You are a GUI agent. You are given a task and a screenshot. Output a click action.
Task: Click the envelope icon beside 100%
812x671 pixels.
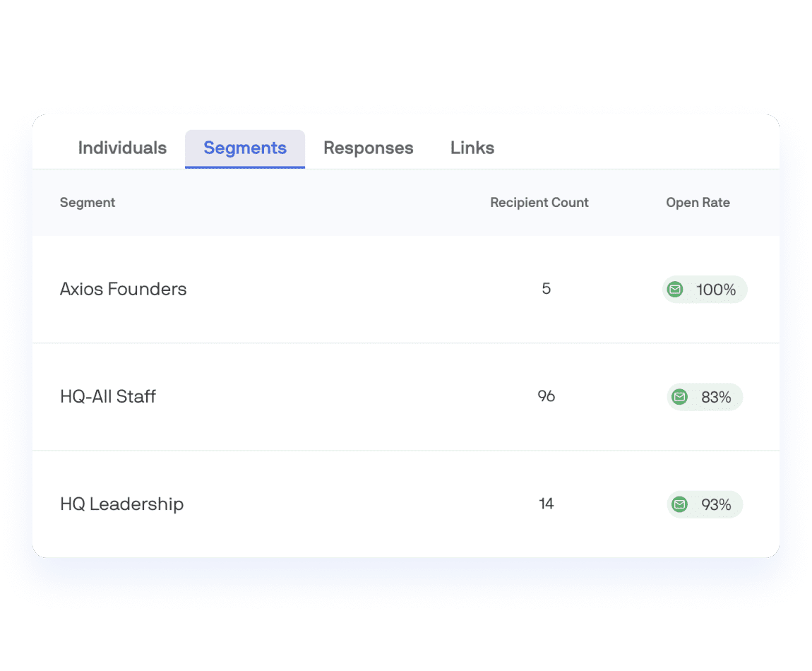pyautogui.click(x=675, y=289)
